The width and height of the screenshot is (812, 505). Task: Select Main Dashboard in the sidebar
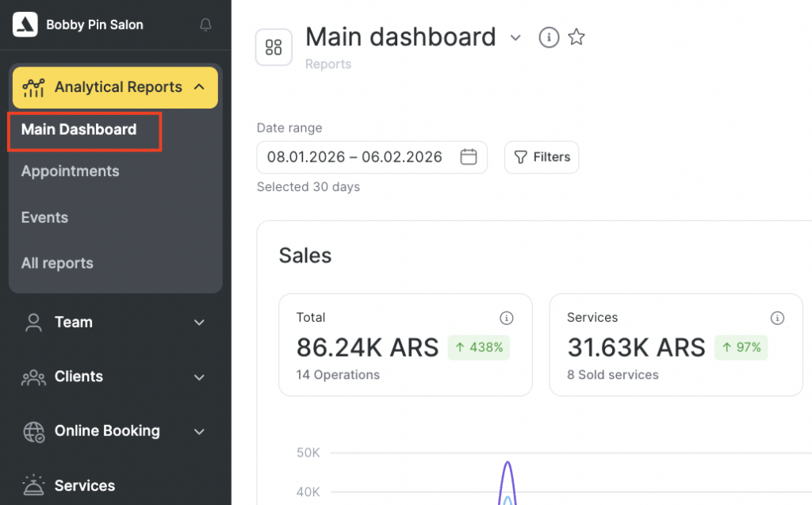(x=79, y=130)
